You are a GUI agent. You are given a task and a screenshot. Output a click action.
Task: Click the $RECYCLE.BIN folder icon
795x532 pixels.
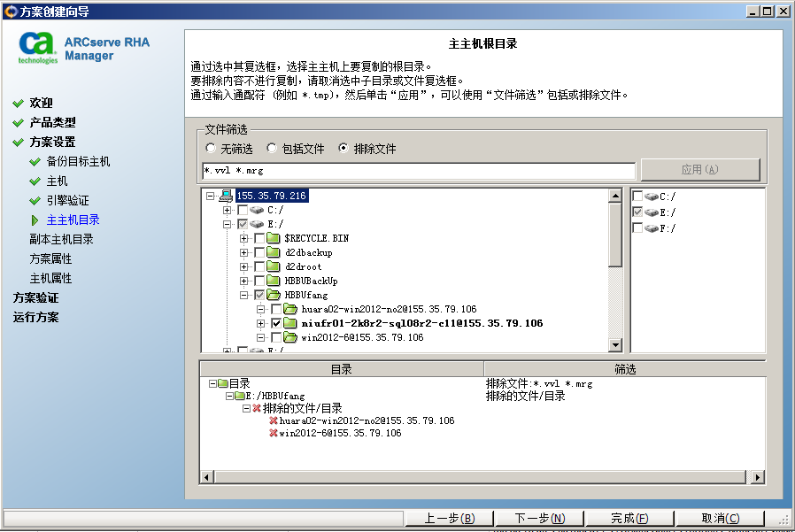pyautogui.click(x=274, y=238)
